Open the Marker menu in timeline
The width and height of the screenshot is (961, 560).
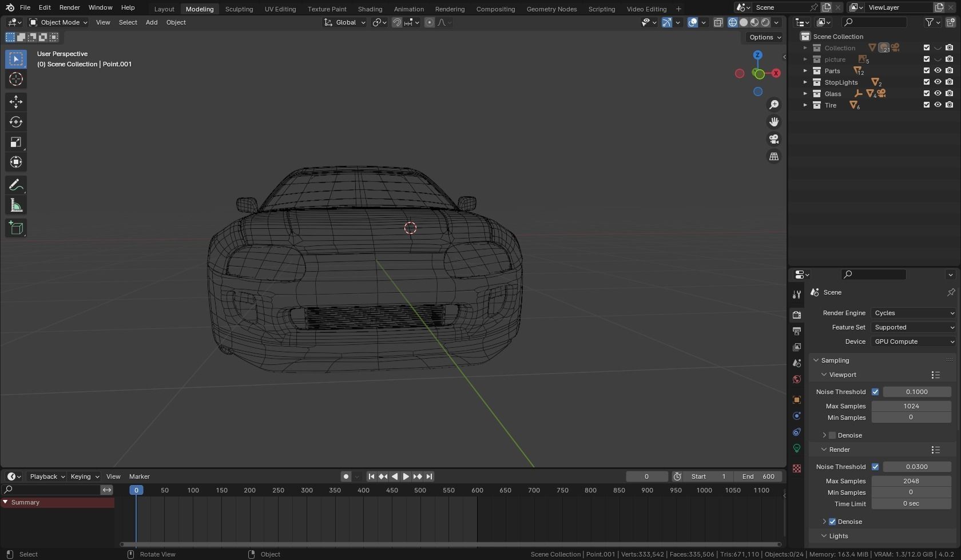point(140,476)
